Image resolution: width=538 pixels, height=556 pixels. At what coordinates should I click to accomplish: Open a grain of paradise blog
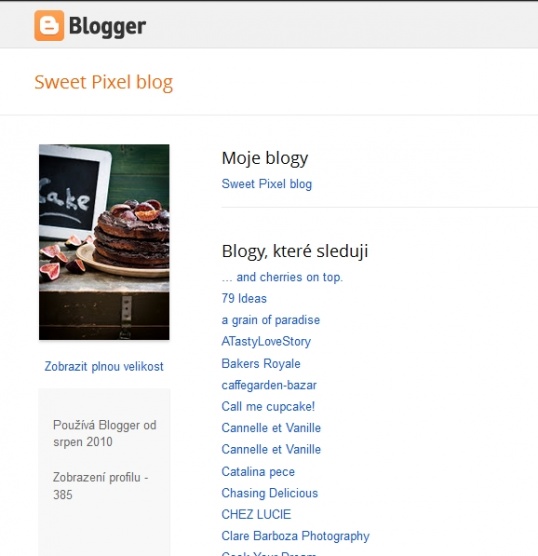[x=271, y=320]
